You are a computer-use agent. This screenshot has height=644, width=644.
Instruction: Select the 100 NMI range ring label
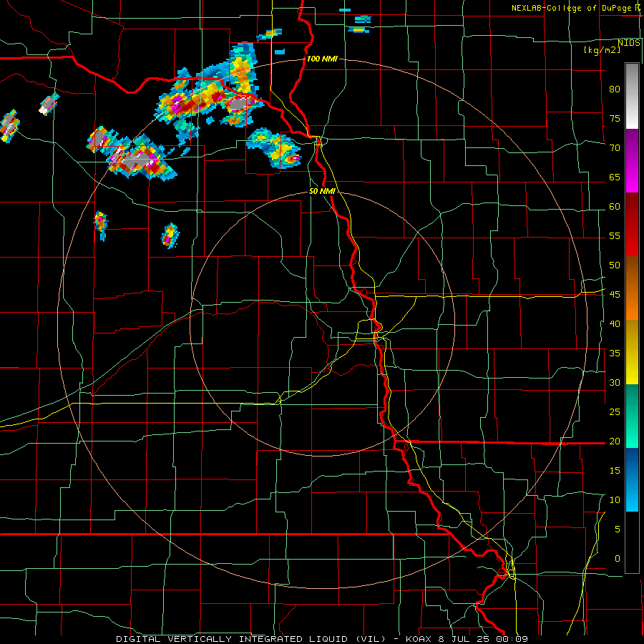point(322,59)
